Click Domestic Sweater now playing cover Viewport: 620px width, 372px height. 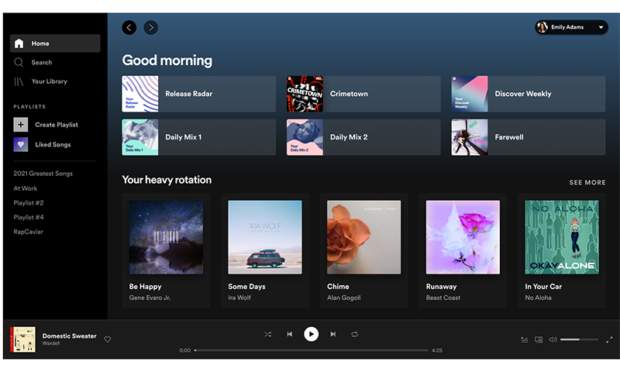coord(23,339)
